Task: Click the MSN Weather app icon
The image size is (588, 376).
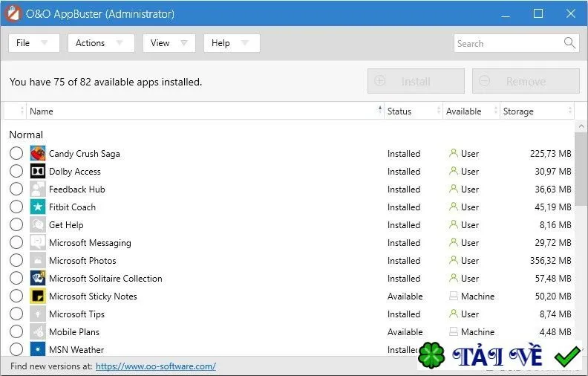Action: click(38, 349)
